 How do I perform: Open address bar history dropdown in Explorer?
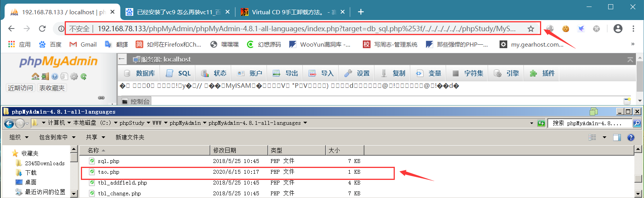pyautogui.click(x=532, y=123)
